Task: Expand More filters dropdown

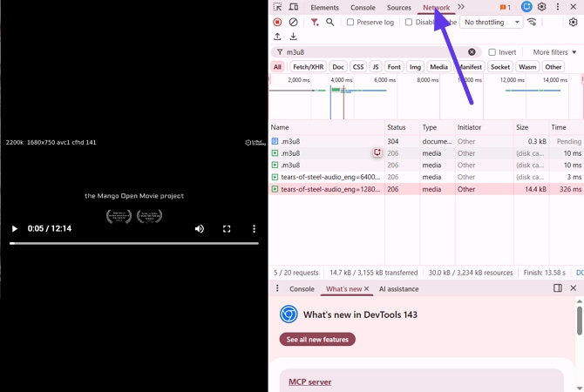Action: (554, 52)
